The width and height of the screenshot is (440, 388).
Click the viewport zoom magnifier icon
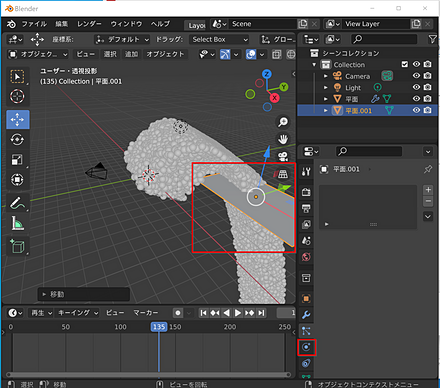283,122
